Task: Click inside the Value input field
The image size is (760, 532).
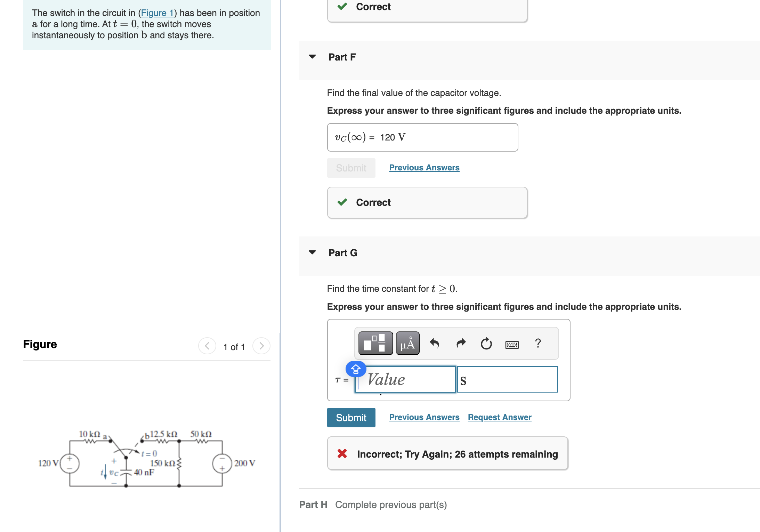Action: click(x=405, y=379)
